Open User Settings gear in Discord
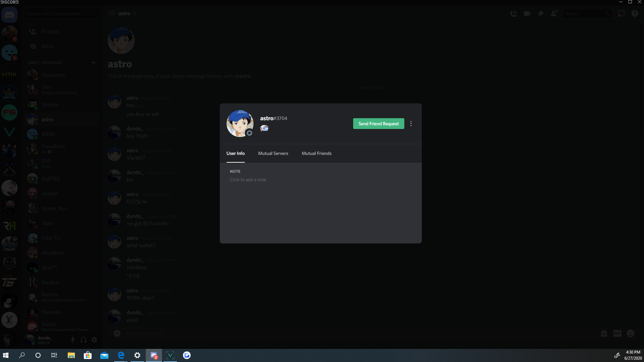This screenshot has height=362, width=644. [x=94, y=340]
